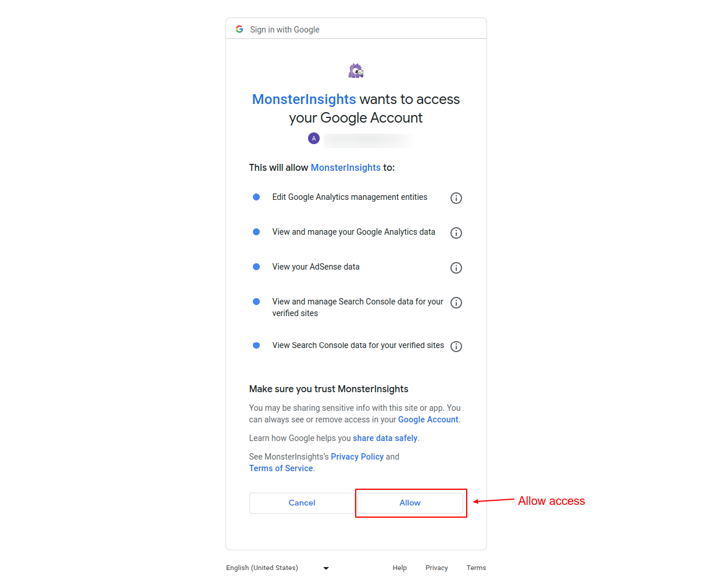The image size is (712, 588).
Task: View details about managing Search Console data
Action: pyautogui.click(x=456, y=303)
